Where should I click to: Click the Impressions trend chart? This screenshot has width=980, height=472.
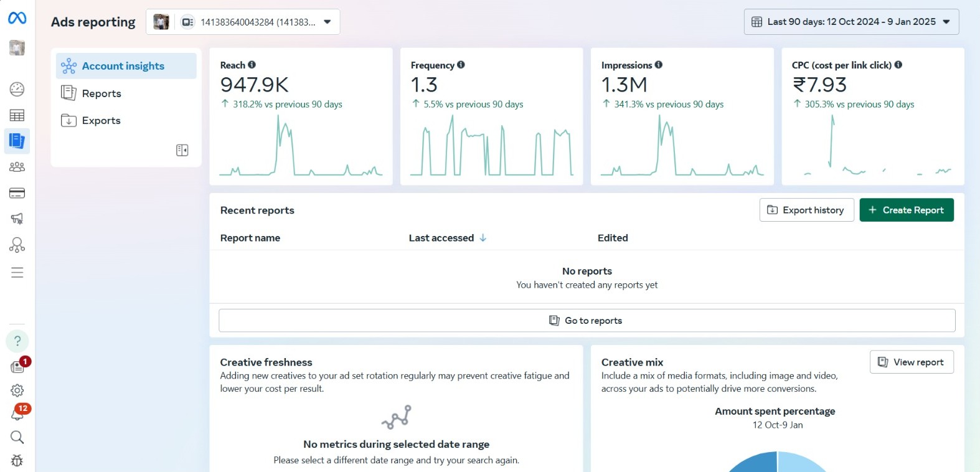682,145
